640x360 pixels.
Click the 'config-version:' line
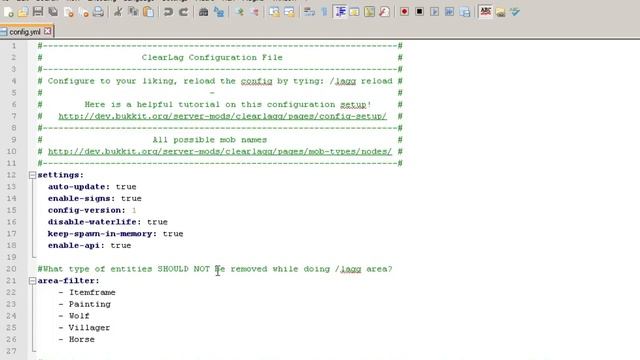tap(92, 210)
